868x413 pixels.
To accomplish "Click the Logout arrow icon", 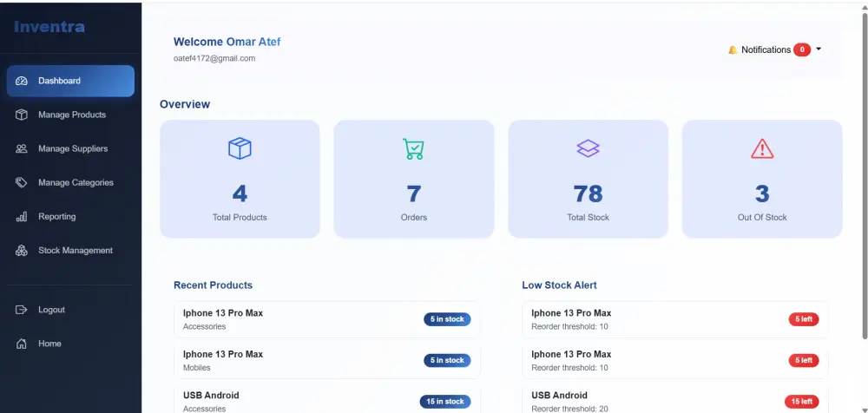I will [x=22, y=310].
